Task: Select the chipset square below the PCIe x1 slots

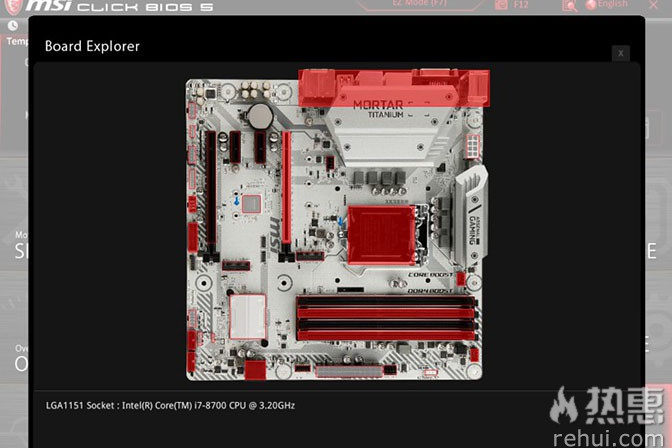Action: pos(252,204)
